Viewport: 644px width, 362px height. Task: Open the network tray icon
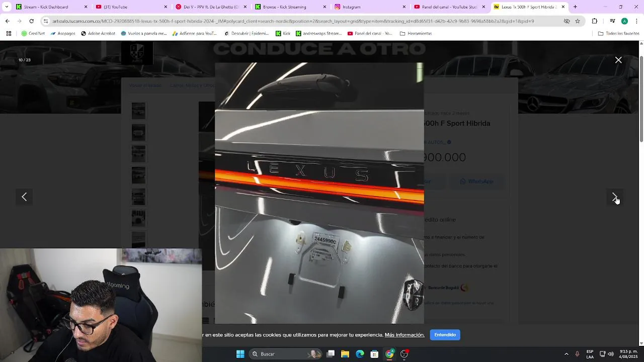tap(602, 354)
